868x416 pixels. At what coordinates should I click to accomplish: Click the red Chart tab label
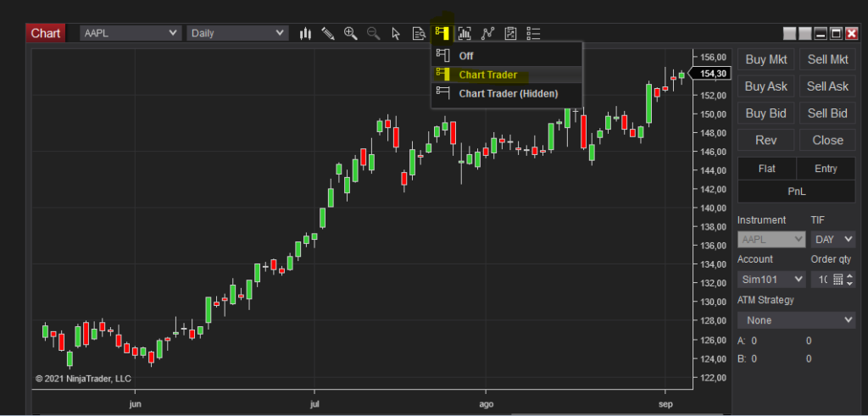pyautogui.click(x=46, y=33)
